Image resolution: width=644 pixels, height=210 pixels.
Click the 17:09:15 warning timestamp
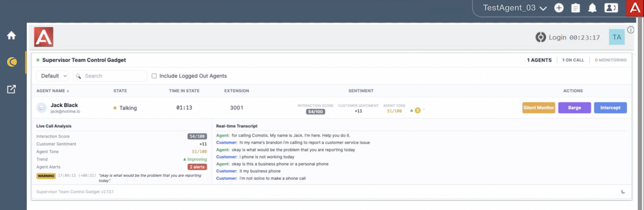(x=68, y=176)
